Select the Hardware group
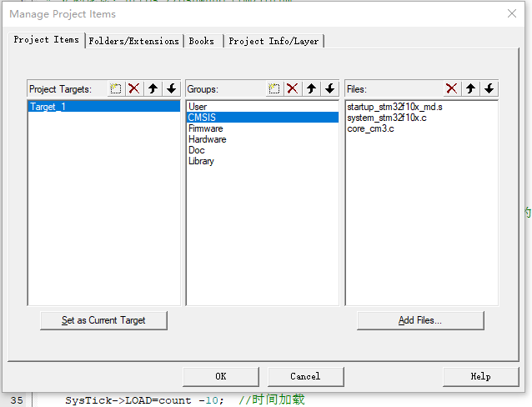 coord(263,139)
